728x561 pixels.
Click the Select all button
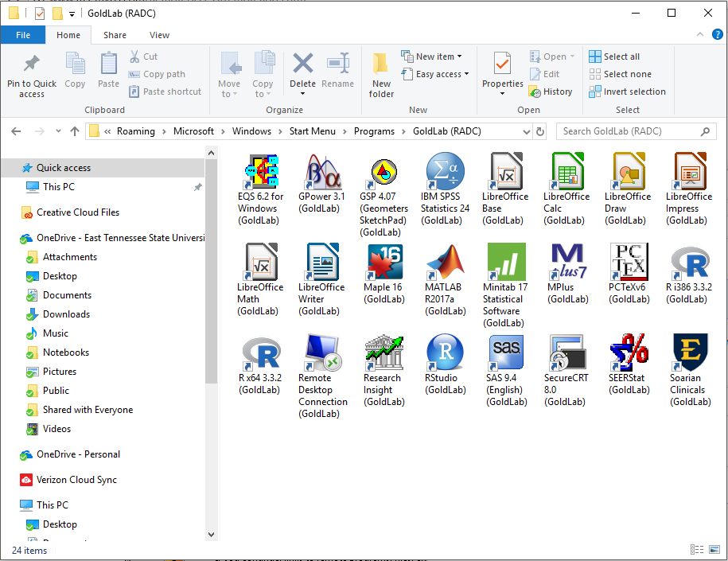pyautogui.click(x=614, y=56)
